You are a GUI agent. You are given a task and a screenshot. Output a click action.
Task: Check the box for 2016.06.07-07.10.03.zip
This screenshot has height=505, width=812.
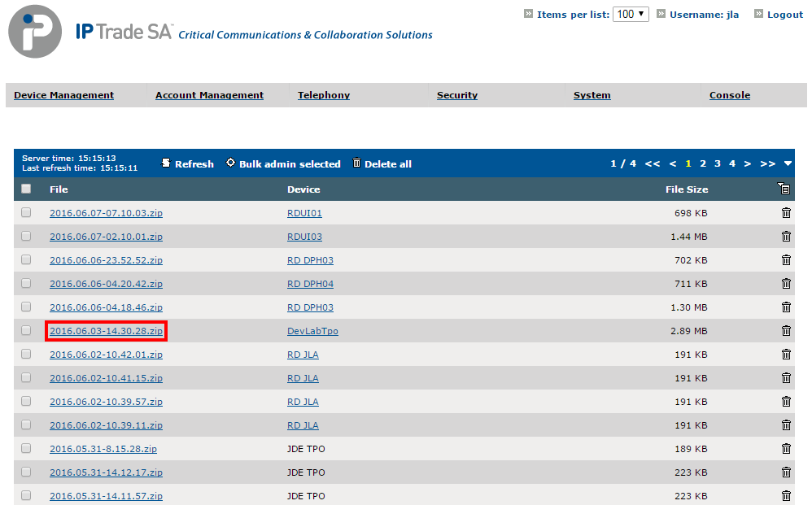pyautogui.click(x=26, y=212)
